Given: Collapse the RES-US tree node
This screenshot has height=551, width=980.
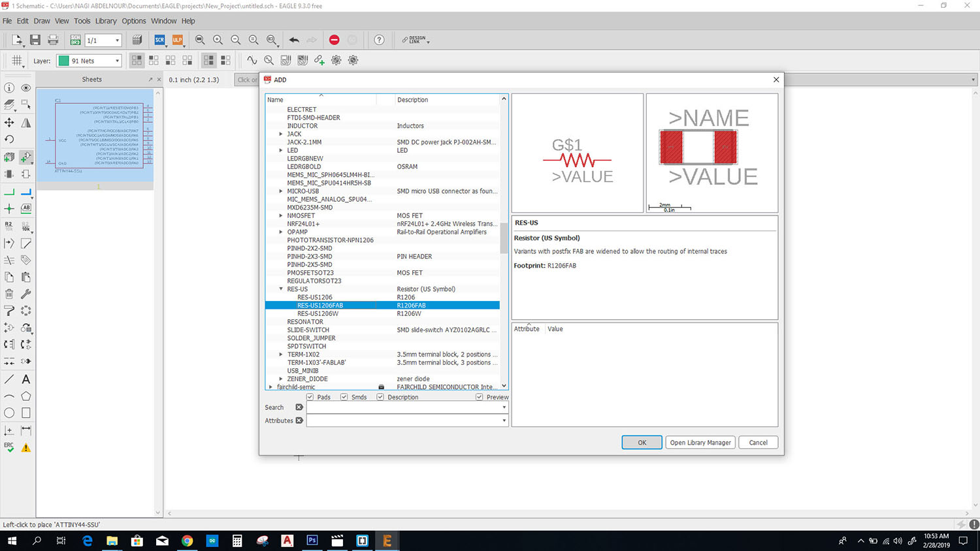Looking at the screenshot, I should [x=281, y=289].
